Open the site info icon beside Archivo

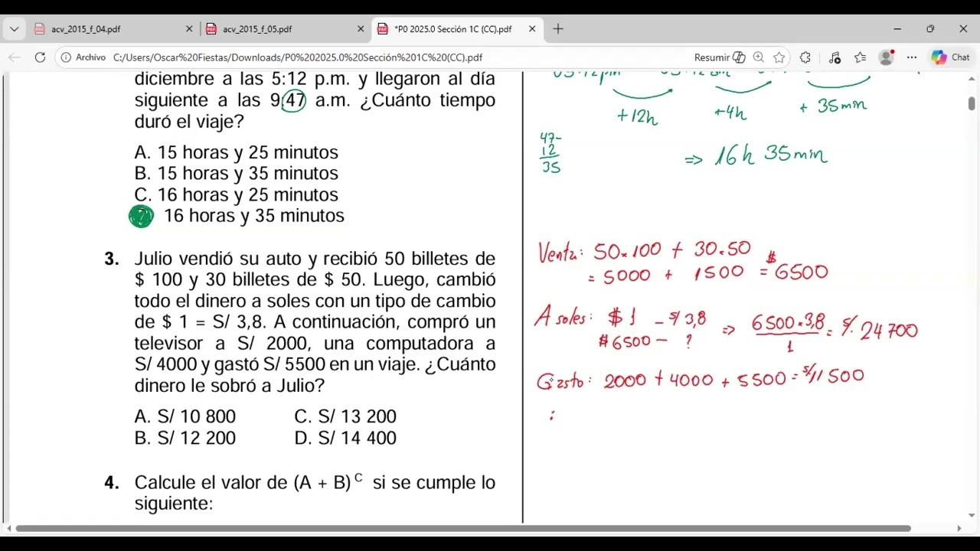(x=66, y=57)
